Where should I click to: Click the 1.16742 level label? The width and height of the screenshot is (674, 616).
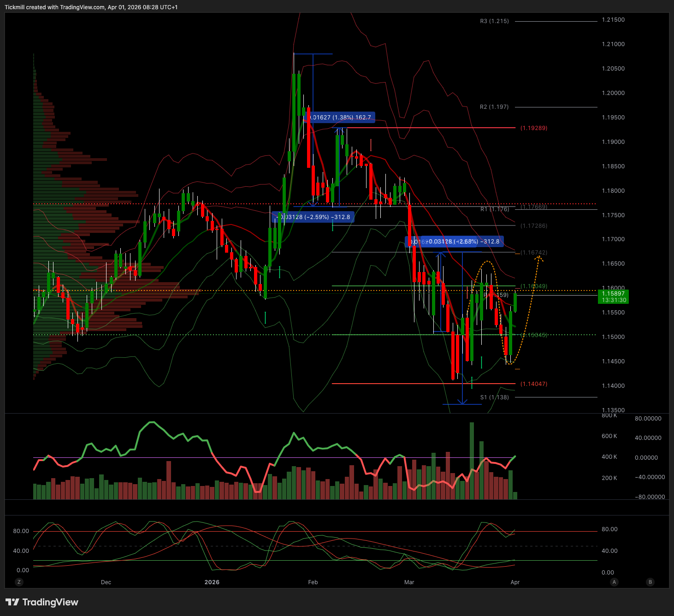coord(534,253)
